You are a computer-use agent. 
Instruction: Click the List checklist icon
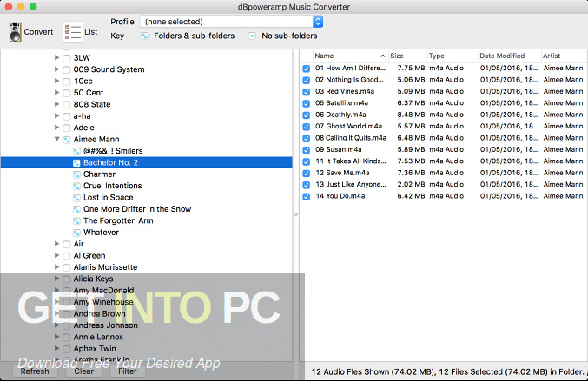pyautogui.click(x=72, y=32)
